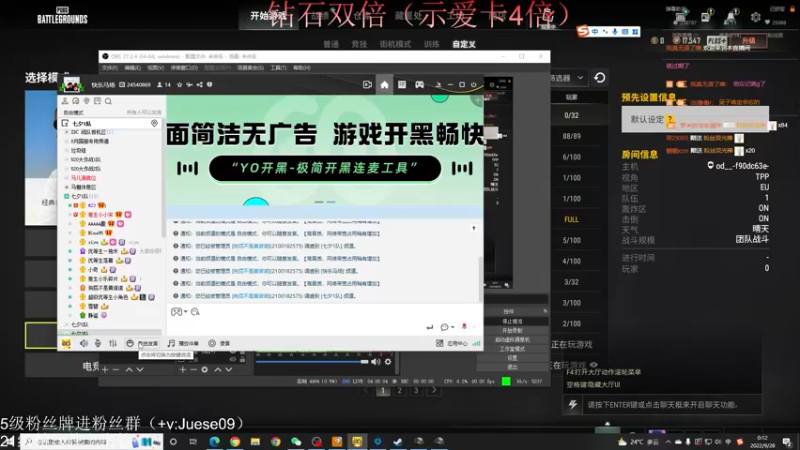The width and height of the screenshot is (800, 450).
Task: Click the notice board icon in channel toolbar
Action: (97, 101)
